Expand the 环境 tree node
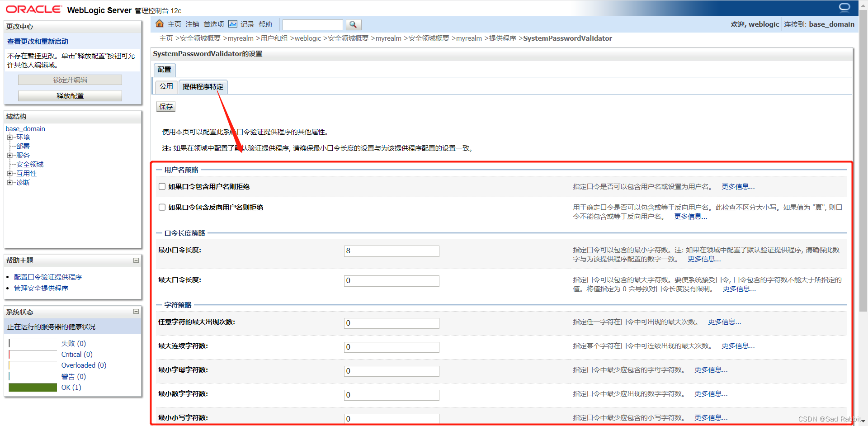The height and width of the screenshot is (426, 868). [x=10, y=137]
